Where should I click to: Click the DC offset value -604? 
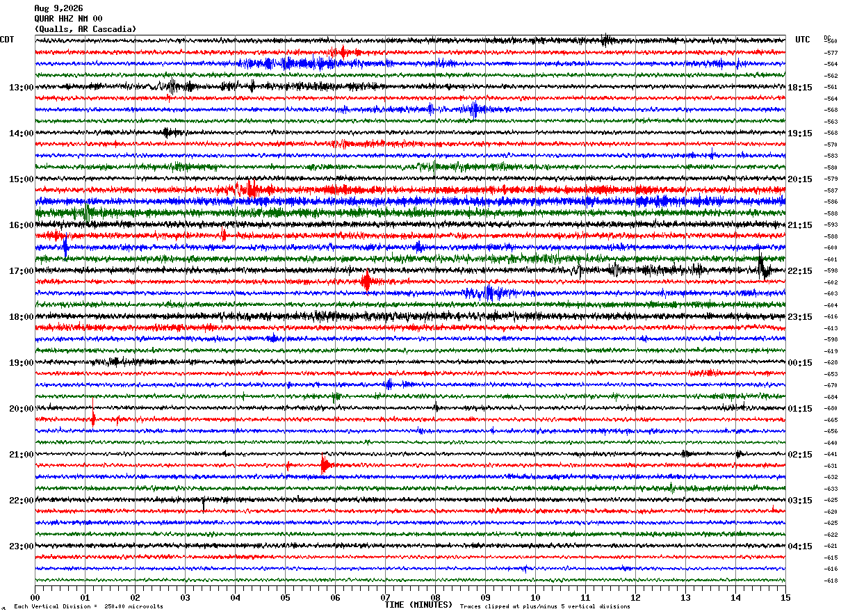click(x=831, y=305)
